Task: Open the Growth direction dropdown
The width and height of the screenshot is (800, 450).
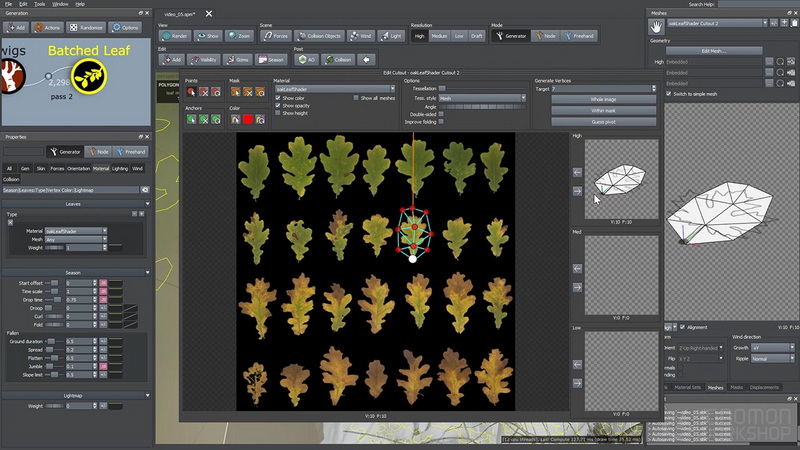Action: tap(773, 347)
